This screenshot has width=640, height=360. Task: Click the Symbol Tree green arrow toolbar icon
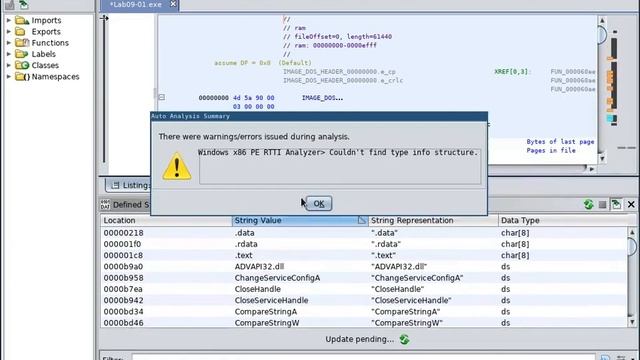pyautogui.click(x=24, y=4)
